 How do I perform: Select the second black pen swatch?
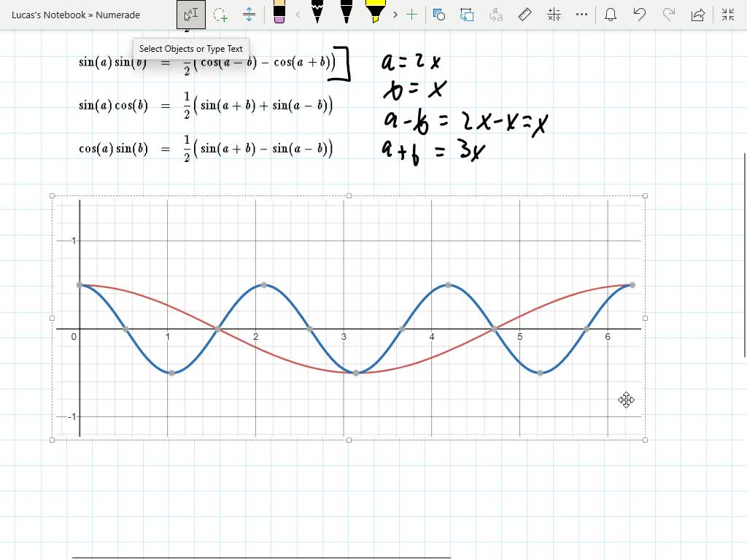(x=345, y=13)
